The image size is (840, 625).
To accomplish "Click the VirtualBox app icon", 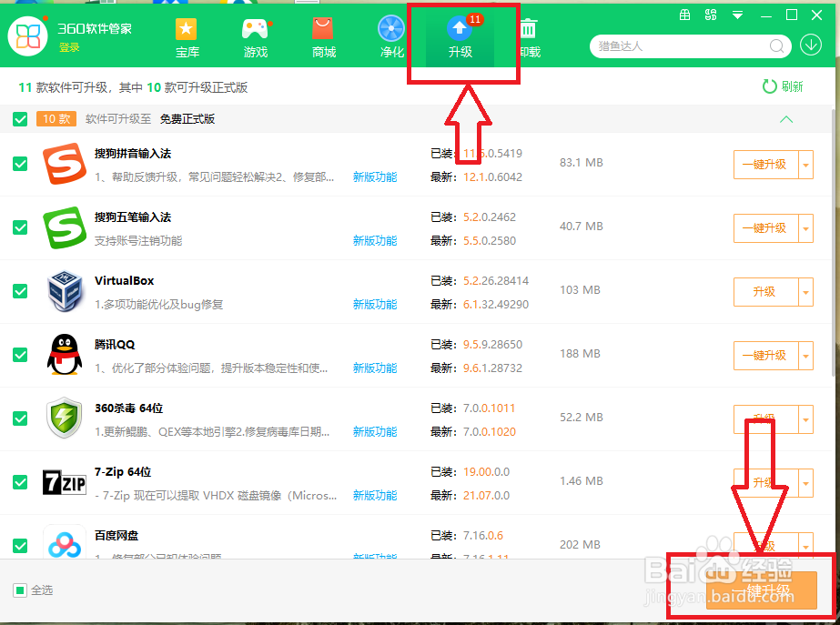I will 65,291.
